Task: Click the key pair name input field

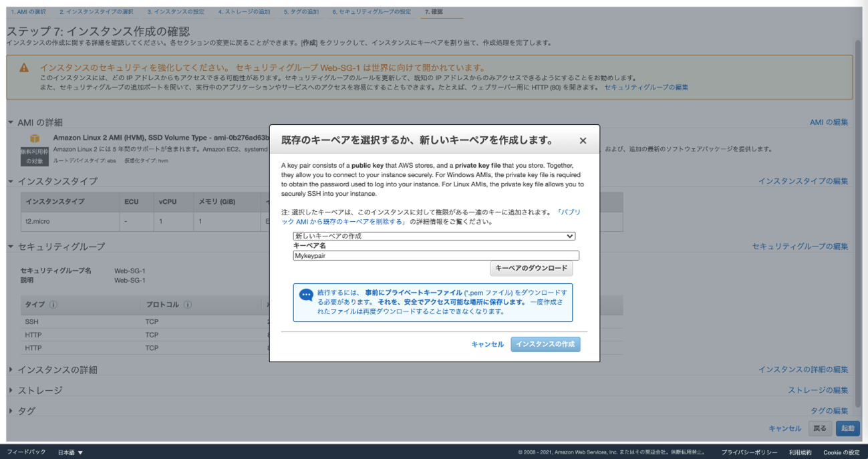Action: [436, 255]
